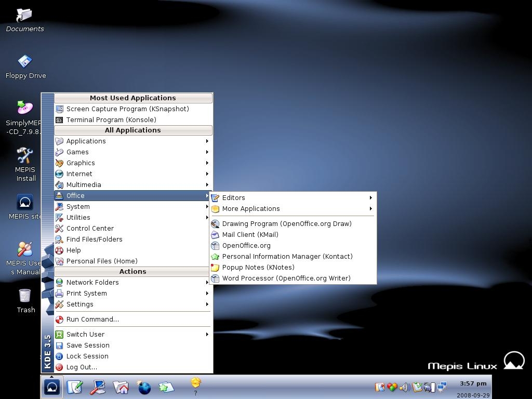532x399 pixels.
Task: Launch Mail Client (KMail) from the Office submenu
Action: pos(293,234)
